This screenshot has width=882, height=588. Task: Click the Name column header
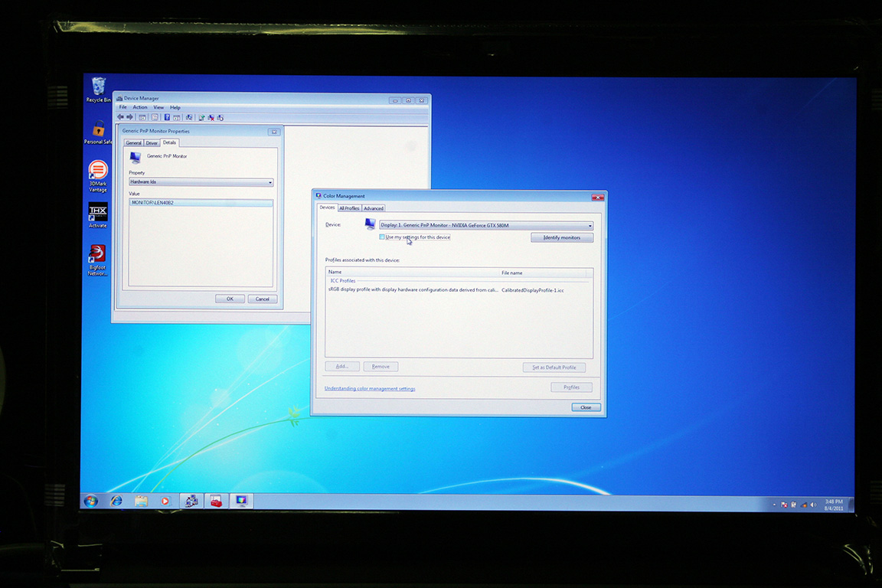click(x=413, y=273)
